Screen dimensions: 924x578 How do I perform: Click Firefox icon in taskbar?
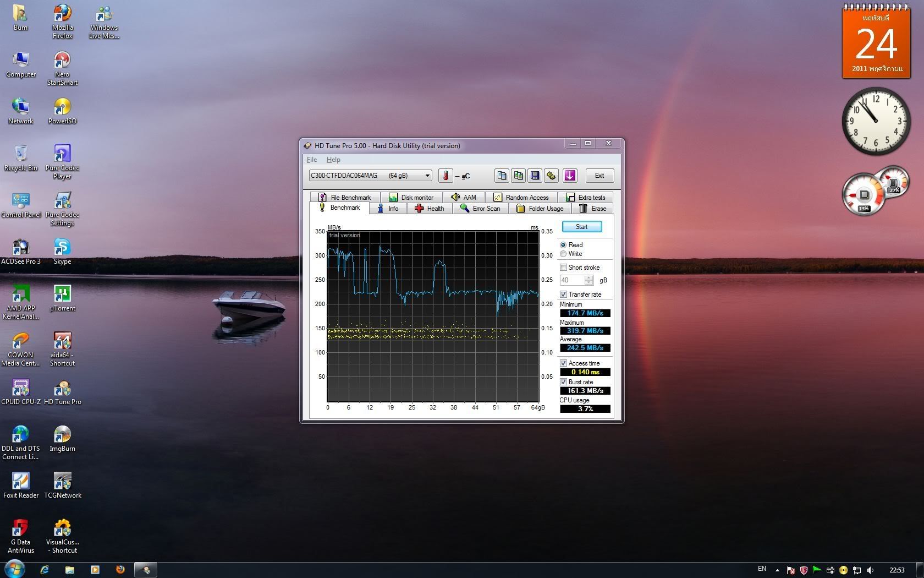tap(120, 570)
